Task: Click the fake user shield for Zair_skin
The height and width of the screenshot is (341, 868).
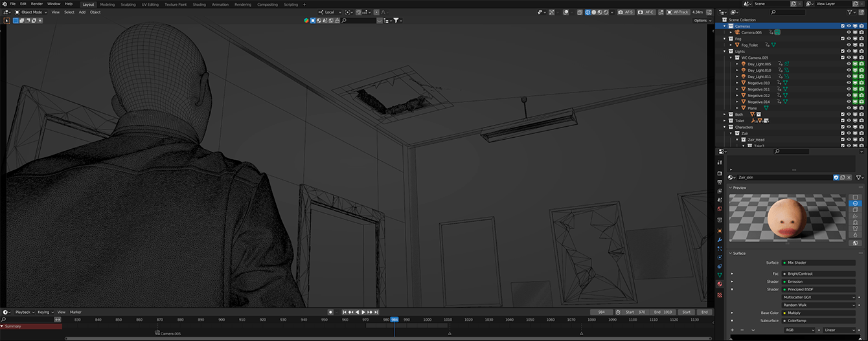Action: pyautogui.click(x=836, y=177)
